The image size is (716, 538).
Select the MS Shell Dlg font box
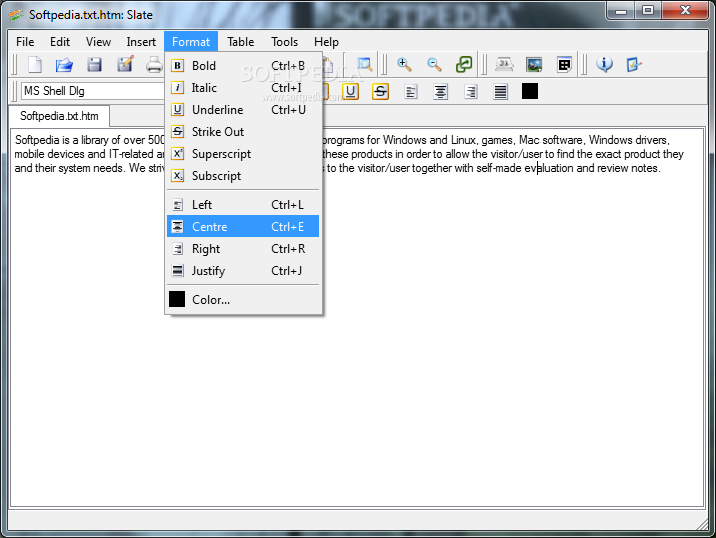pyautogui.click(x=93, y=91)
